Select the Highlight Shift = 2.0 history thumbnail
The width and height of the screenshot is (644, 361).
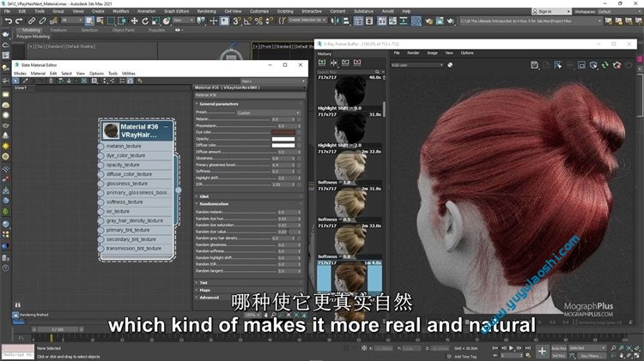(x=350, y=131)
